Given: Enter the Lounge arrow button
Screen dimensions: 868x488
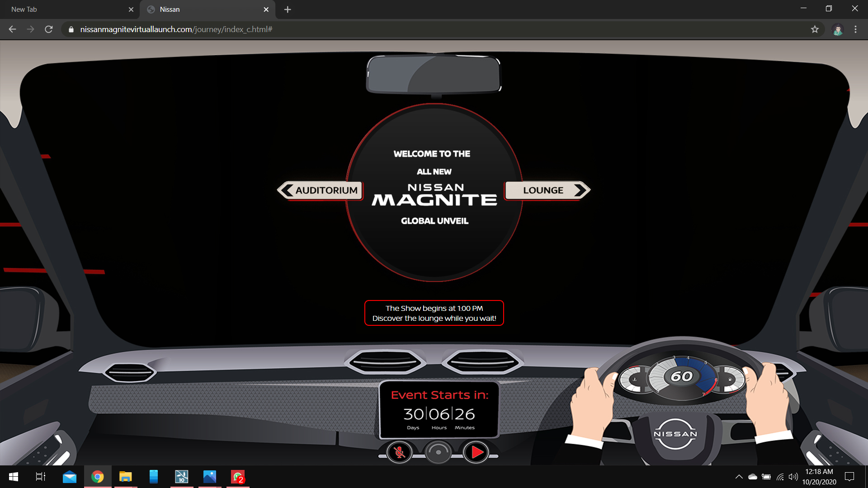Looking at the screenshot, I should point(547,190).
